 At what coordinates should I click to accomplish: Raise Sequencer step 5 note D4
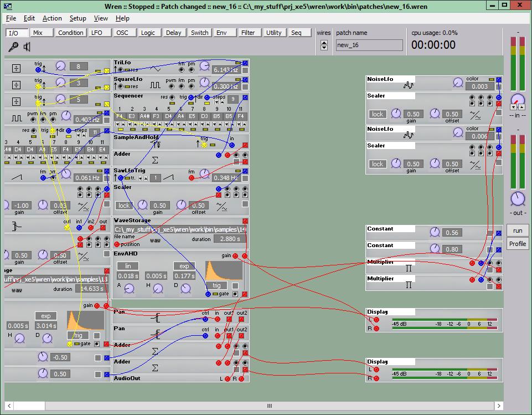coord(172,124)
